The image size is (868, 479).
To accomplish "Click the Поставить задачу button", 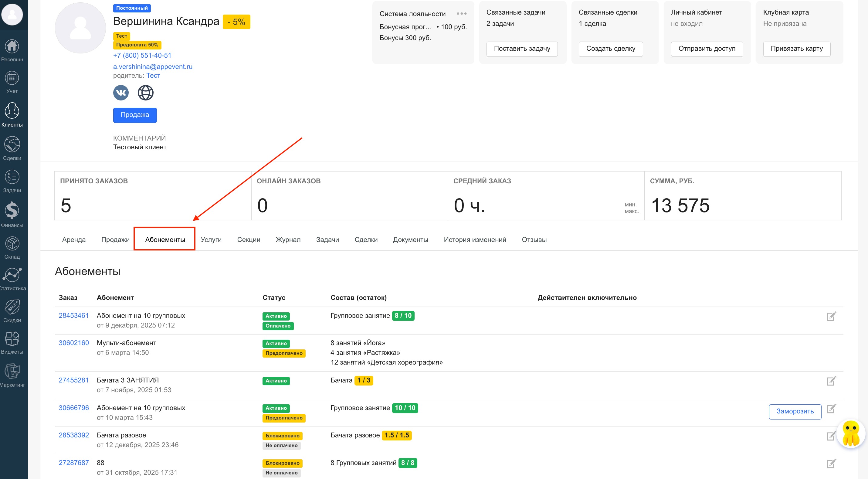I will click(x=522, y=49).
